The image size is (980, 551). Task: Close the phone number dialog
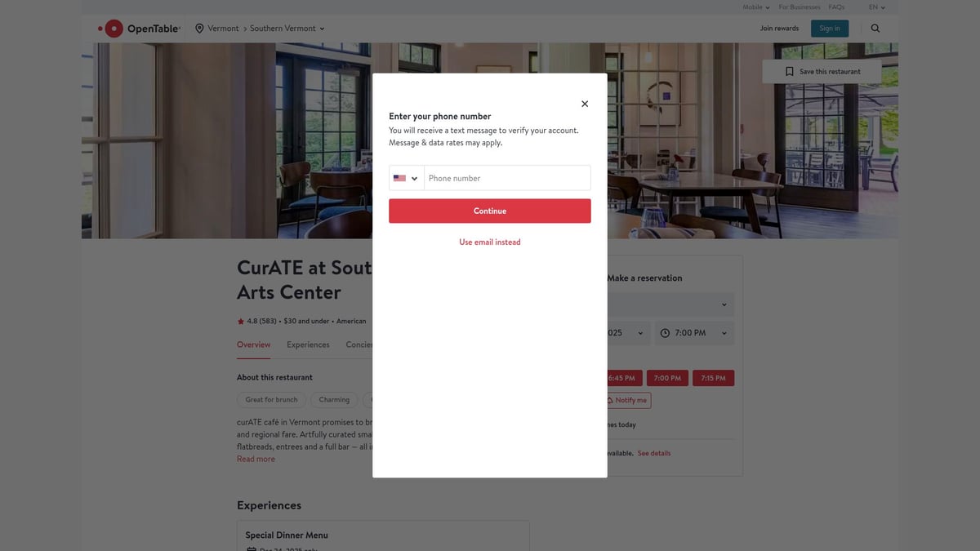click(585, 104)
